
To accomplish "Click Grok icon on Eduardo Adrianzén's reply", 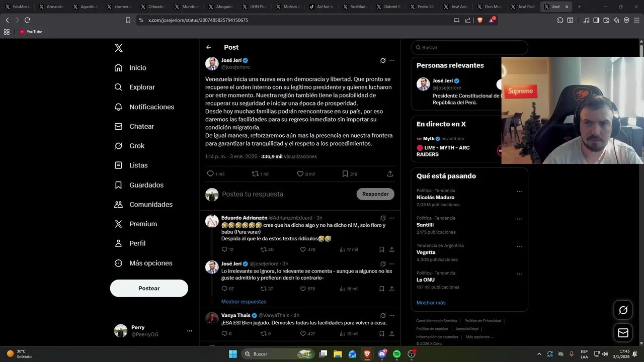I will pos(383,218).
